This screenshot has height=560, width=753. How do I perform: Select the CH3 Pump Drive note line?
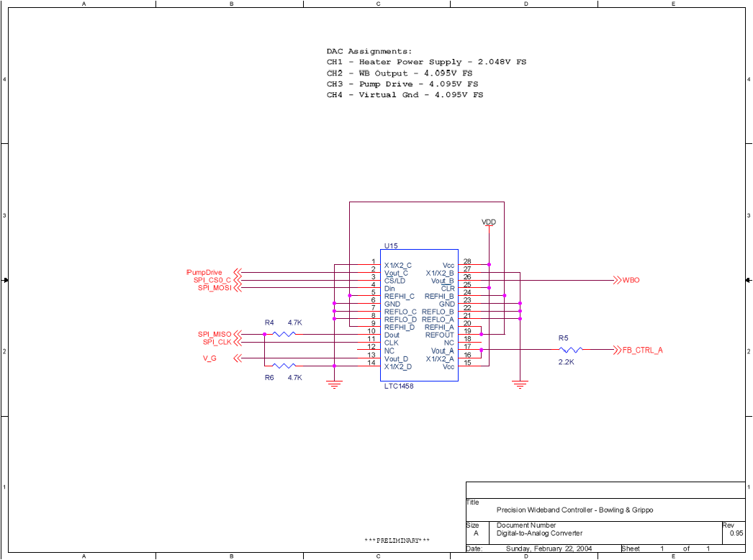402,84
